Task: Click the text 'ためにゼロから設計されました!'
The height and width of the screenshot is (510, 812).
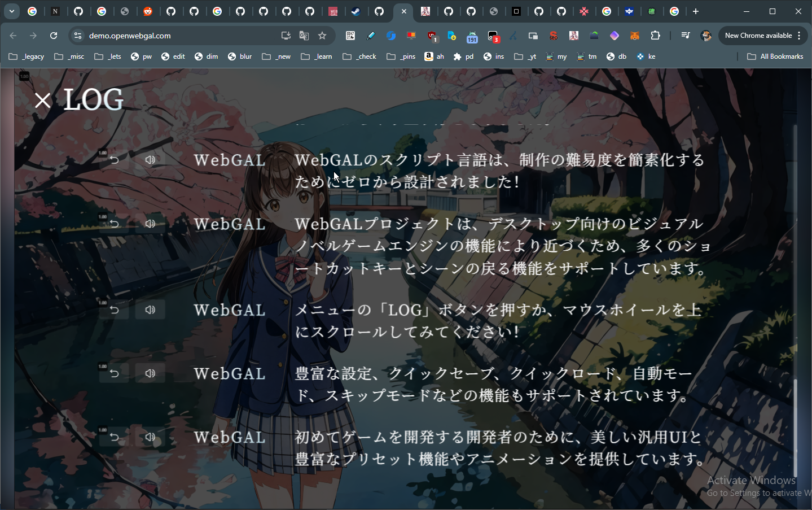Action: point(406,182)
